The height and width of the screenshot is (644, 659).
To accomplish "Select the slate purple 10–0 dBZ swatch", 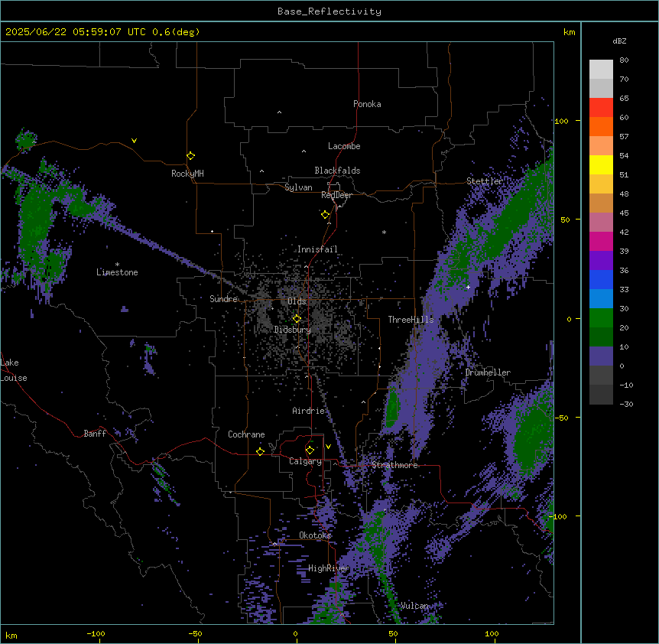I will [601, 356].
